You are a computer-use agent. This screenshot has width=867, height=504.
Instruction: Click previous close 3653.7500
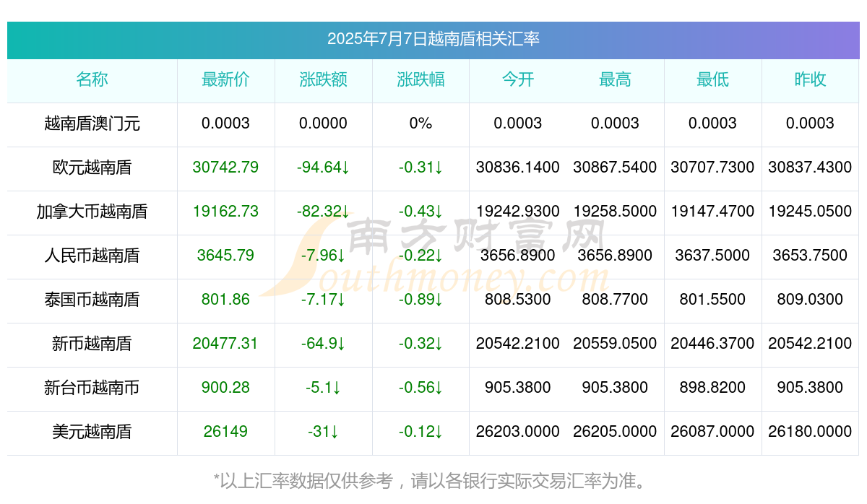click(x=810, y=256)
